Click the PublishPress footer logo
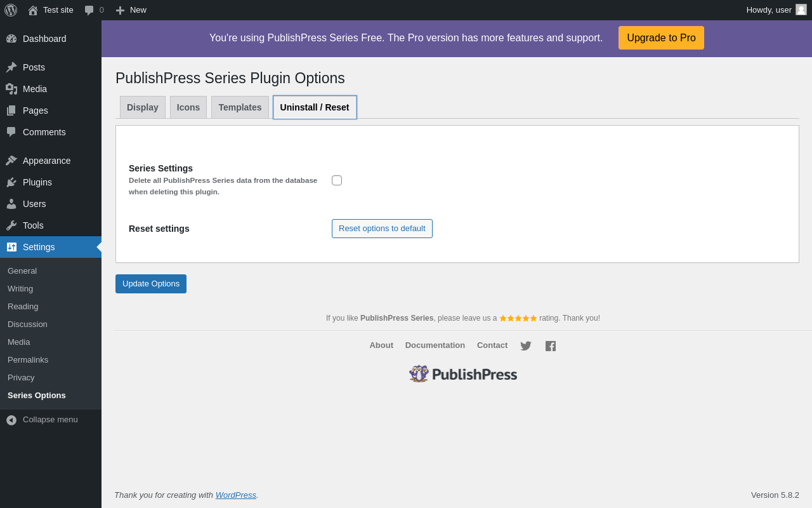Viewport: 812px width, 508px height. pos(463,374)
